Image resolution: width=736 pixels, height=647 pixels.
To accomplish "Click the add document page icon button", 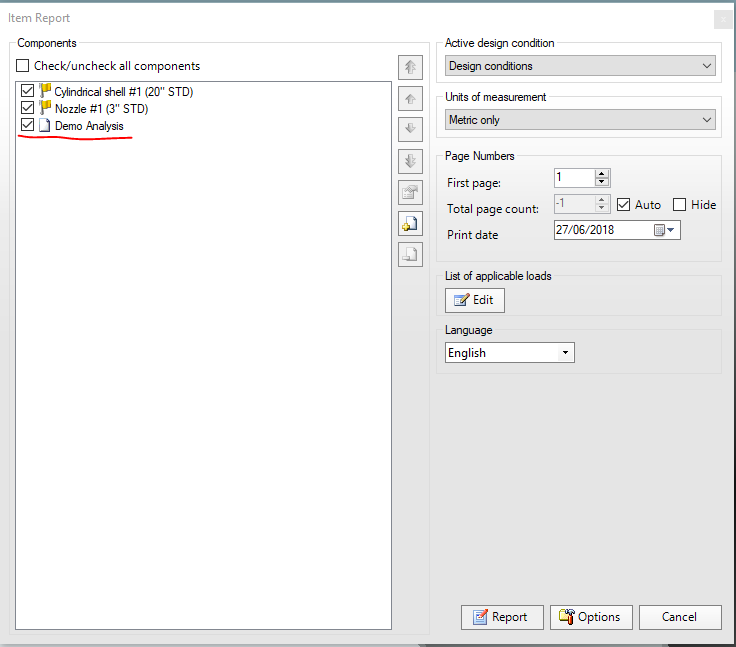I will pyautogui.click(x=410, y=223).
